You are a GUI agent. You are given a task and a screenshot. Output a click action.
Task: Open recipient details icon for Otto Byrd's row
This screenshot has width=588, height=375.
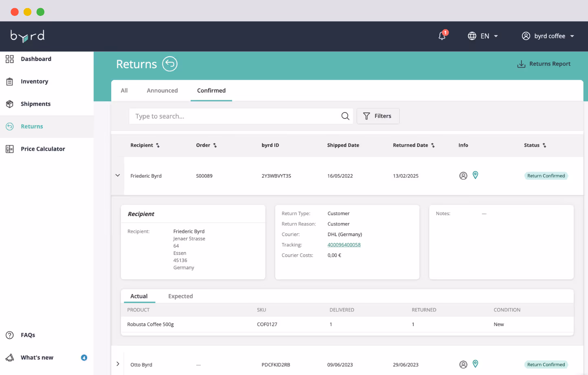[x=463, y=364]
